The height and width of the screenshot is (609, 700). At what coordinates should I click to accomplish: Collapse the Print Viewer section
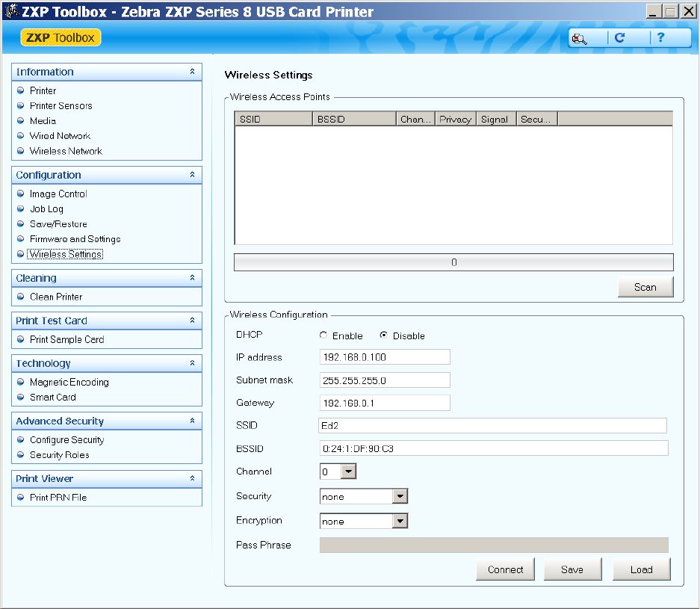192,478
